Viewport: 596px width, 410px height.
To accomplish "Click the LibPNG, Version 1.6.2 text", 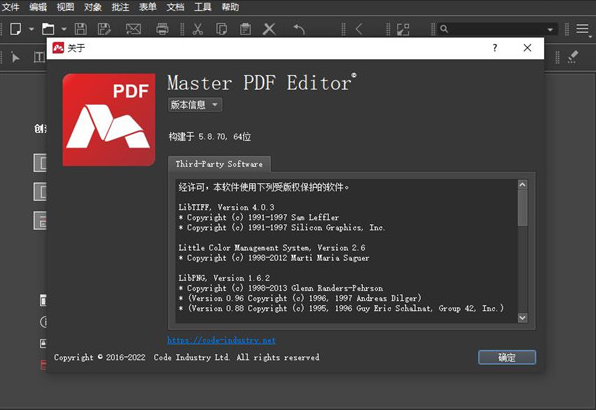I will coord(224,278).
